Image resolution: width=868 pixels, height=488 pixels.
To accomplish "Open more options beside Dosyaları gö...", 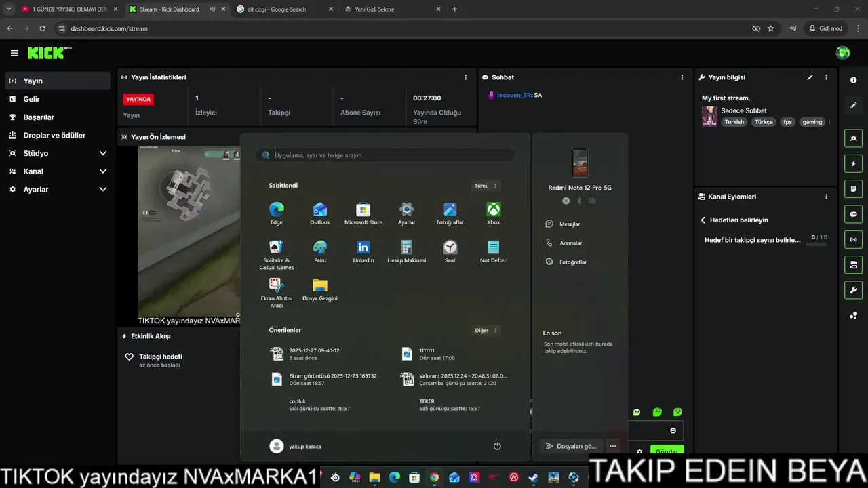I will (x=613, y=446).
